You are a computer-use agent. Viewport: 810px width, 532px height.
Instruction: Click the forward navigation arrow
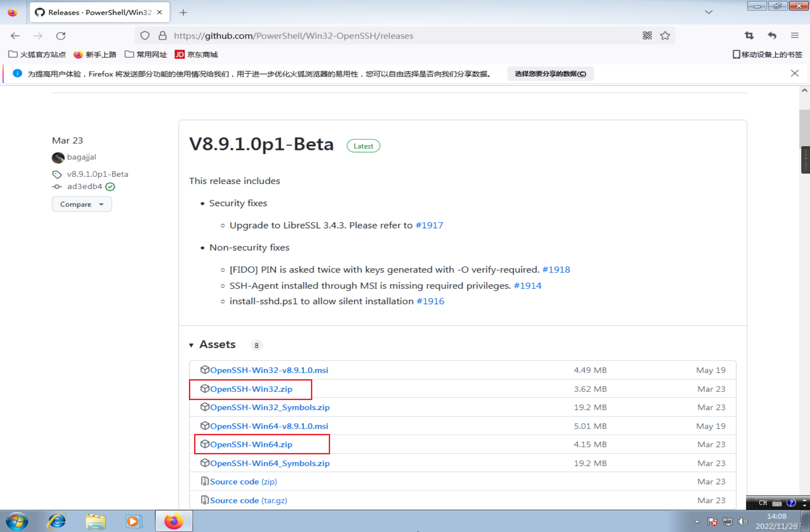pos(38,36)
